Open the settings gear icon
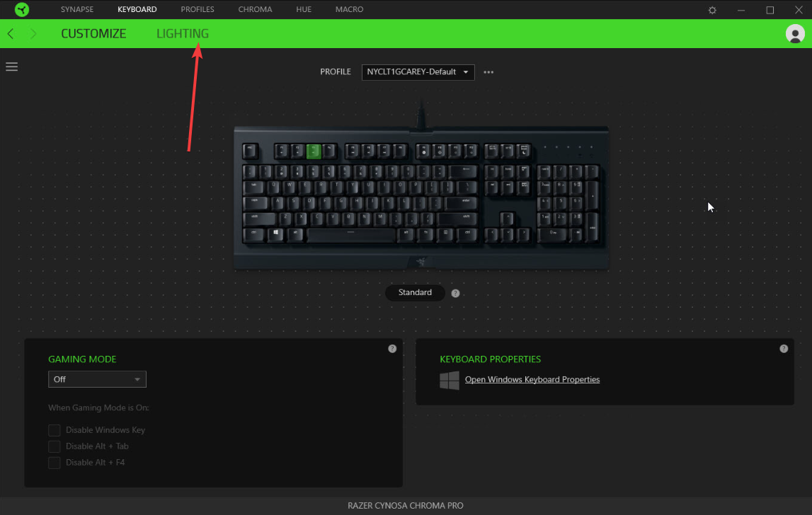Image resolution: width=812 pixels, height=515 pixels. tap(712, 10)
